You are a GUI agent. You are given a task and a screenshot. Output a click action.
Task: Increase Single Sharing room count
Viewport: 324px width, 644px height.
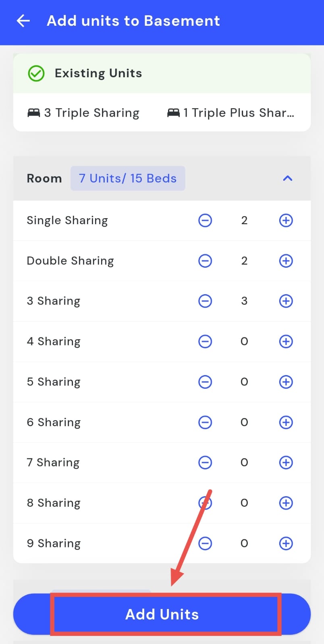pos(286,221)
